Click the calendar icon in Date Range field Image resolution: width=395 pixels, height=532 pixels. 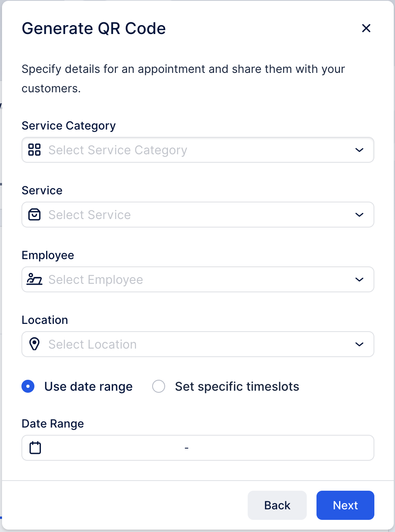[x=35, y=448]
